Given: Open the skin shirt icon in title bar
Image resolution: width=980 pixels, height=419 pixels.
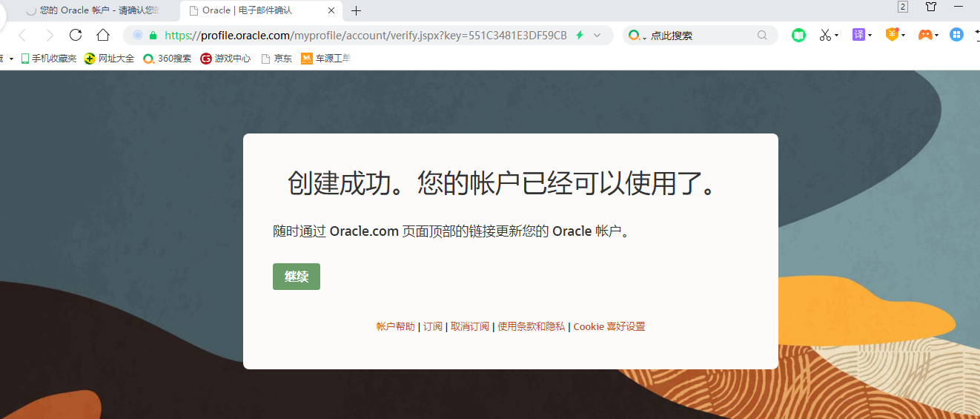Looking at the screenshot, I should click(x=931, y=7).
